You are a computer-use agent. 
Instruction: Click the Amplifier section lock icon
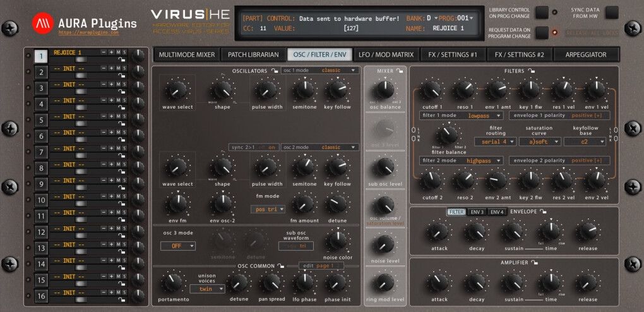pos(534,262)
